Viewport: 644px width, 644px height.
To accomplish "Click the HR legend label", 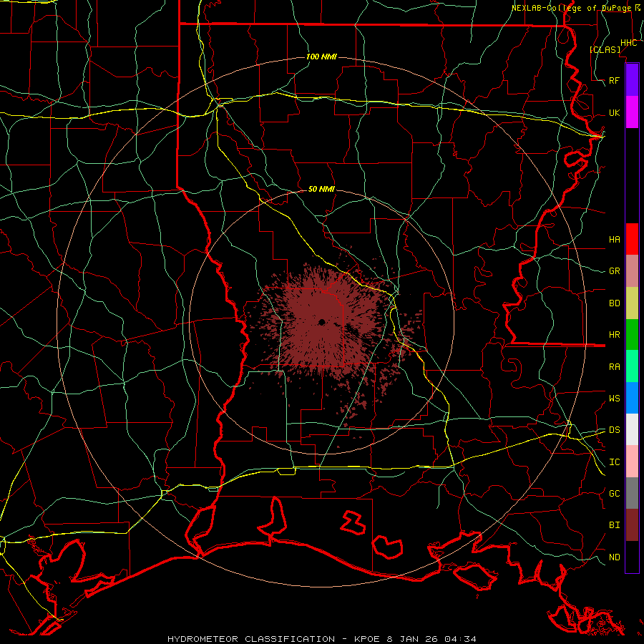I will 615,335.
